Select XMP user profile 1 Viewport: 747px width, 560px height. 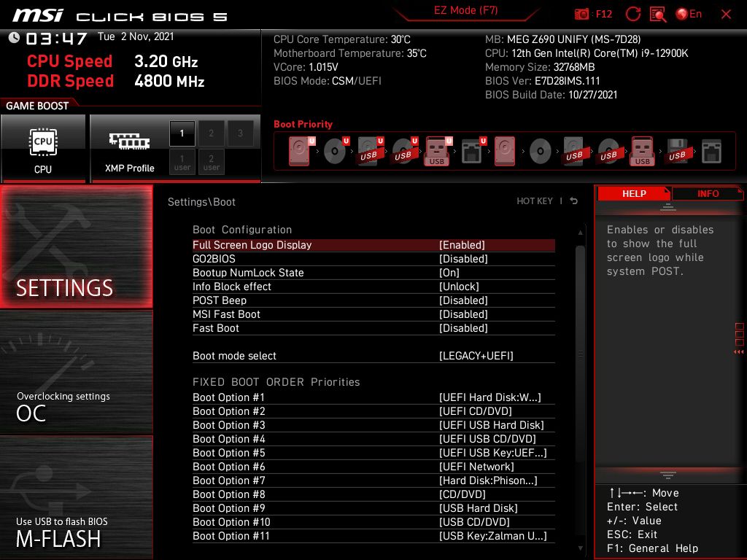[182, 162]
